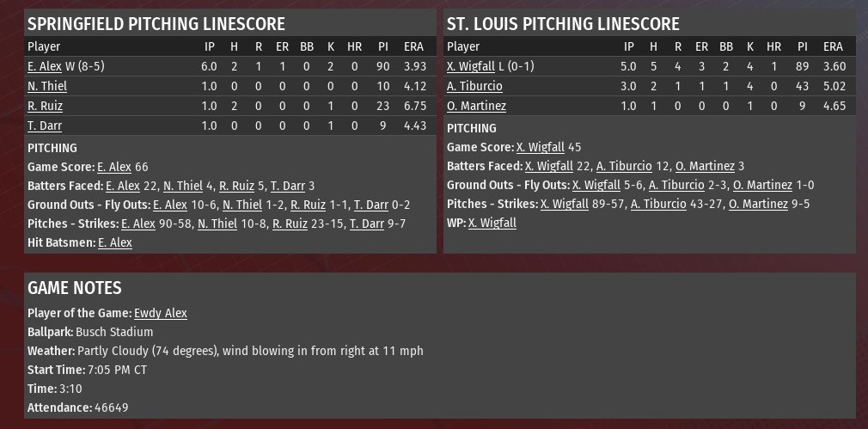
Task: Open O. Martinez in St. Louis linescore table
Action: tap(476, 107)
